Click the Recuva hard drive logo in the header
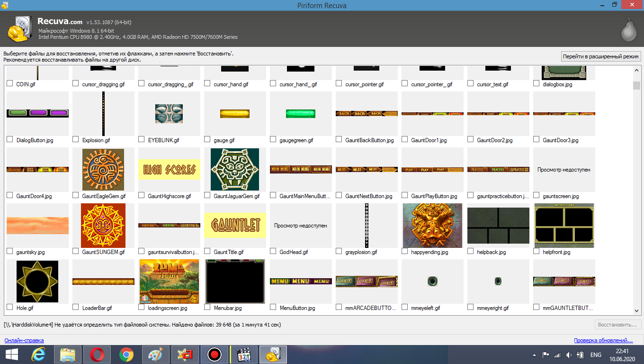This screenshot has height=364, width=644. point(20,29)
